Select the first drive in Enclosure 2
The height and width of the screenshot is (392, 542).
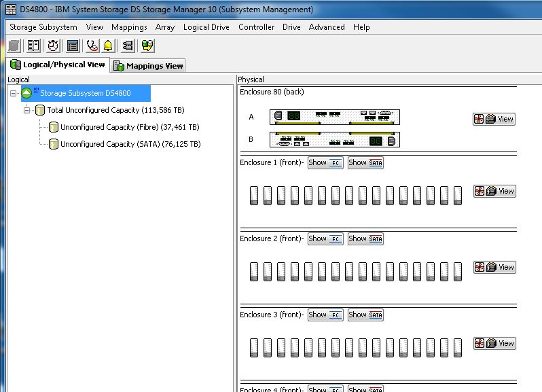254,271
